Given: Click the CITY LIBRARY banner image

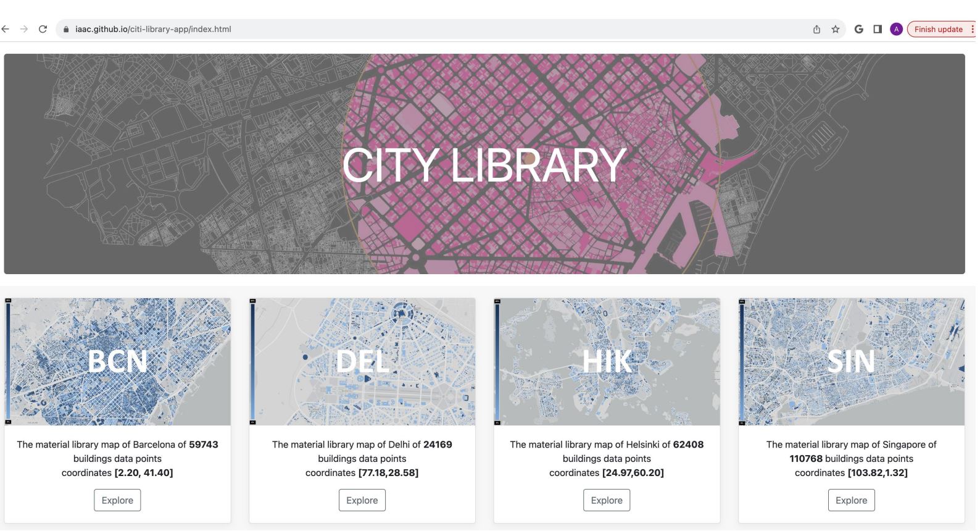Looking at the screenshot, I should pos(484,164).
